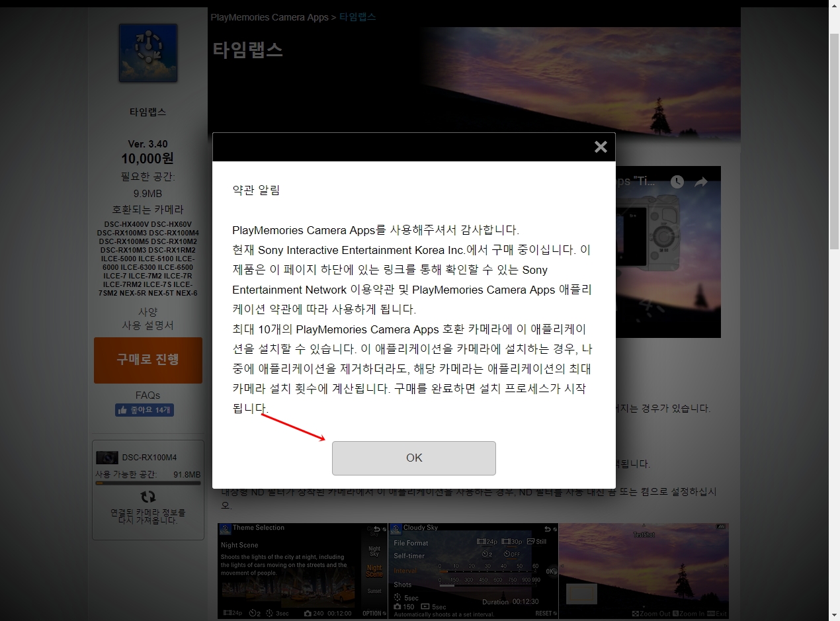Dismiss the terms notice with the X
This screenshot has height=621, width=840.
pyautogui.click(x=600, y=147)
